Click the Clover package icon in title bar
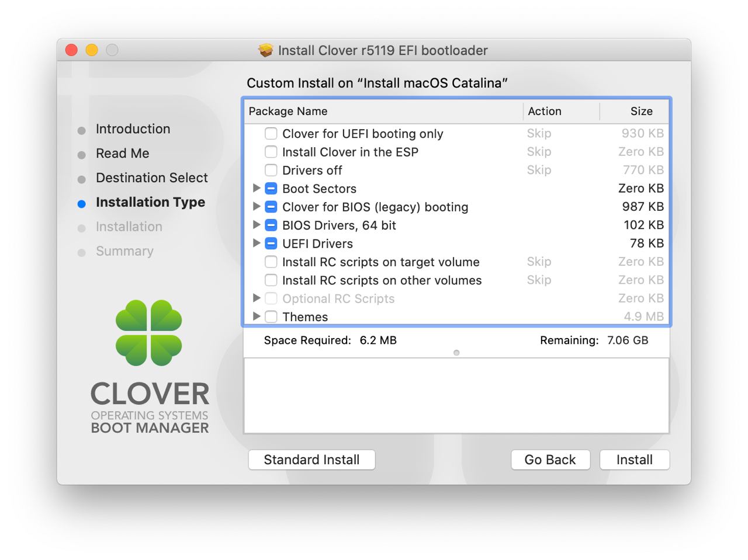The image size is (748, 560). coord(266,50)
